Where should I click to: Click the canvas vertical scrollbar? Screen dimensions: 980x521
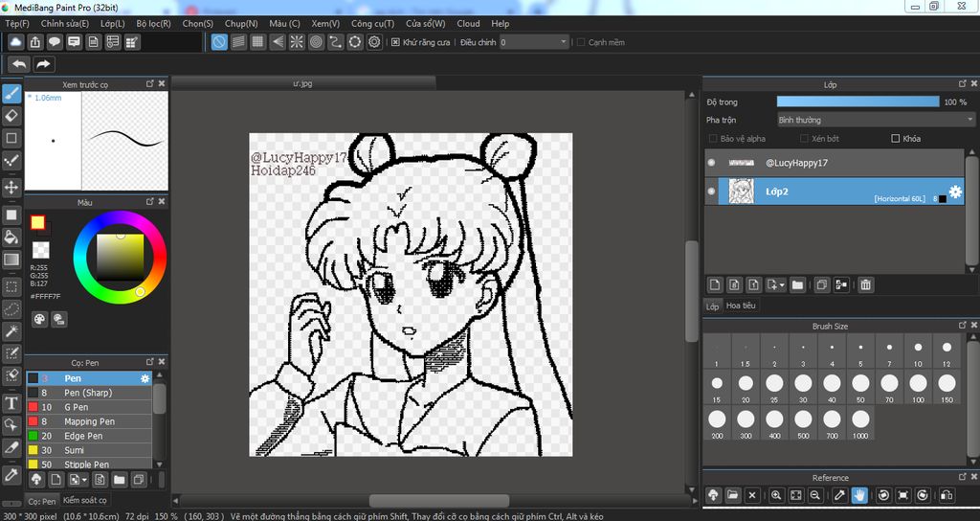pyautogui.click(x=691, y=291)
